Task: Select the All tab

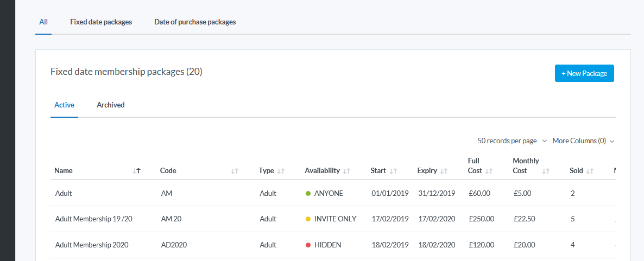Action: (43, 22)
